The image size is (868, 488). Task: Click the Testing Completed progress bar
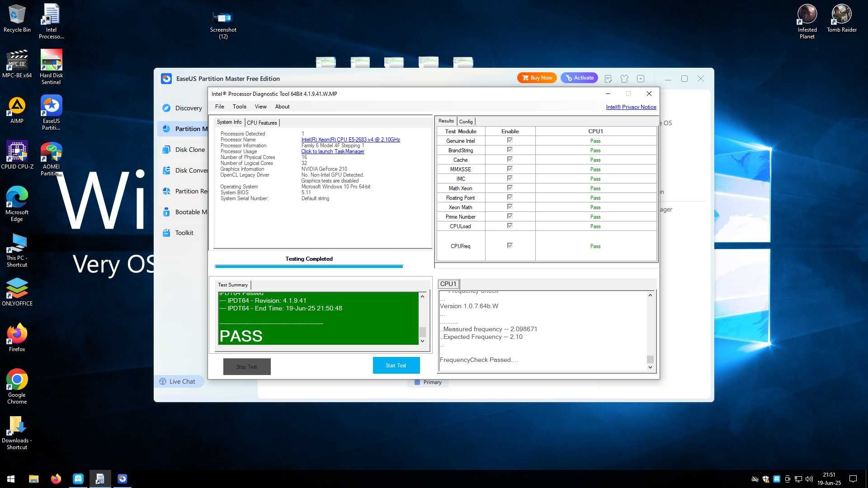tap(309, 266)
